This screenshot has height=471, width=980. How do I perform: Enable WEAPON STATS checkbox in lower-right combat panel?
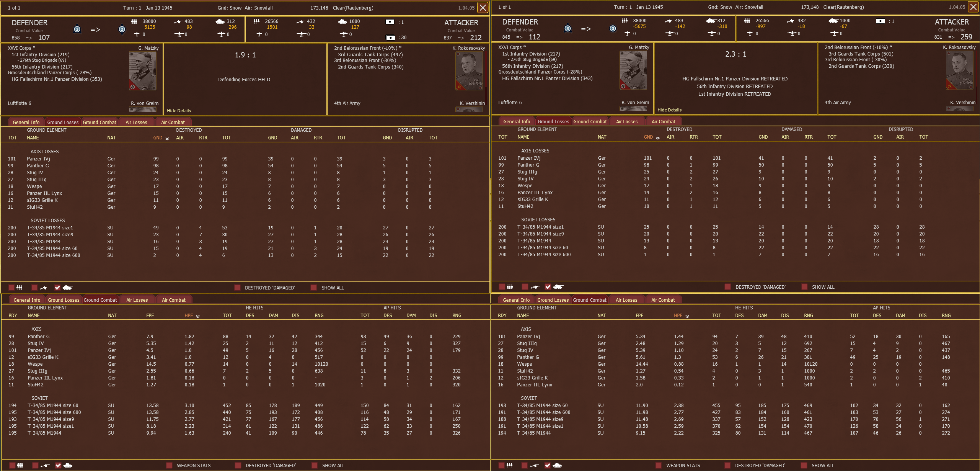coord(659,465)
